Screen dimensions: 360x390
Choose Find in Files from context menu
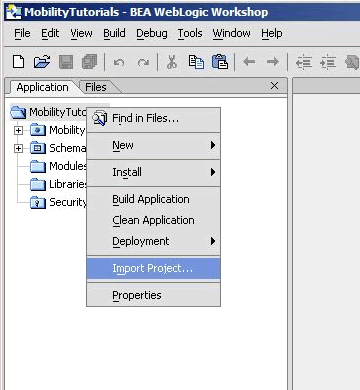point(153,118)
